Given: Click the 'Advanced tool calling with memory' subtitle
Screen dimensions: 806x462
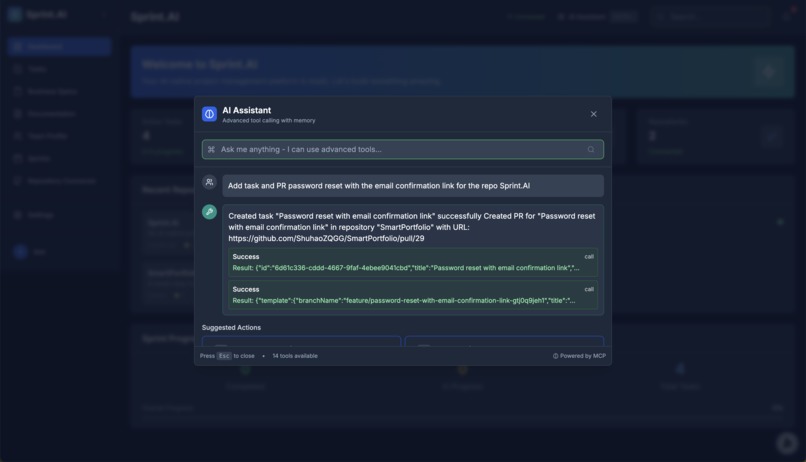Looking at the screenshot, I should 269,121.
